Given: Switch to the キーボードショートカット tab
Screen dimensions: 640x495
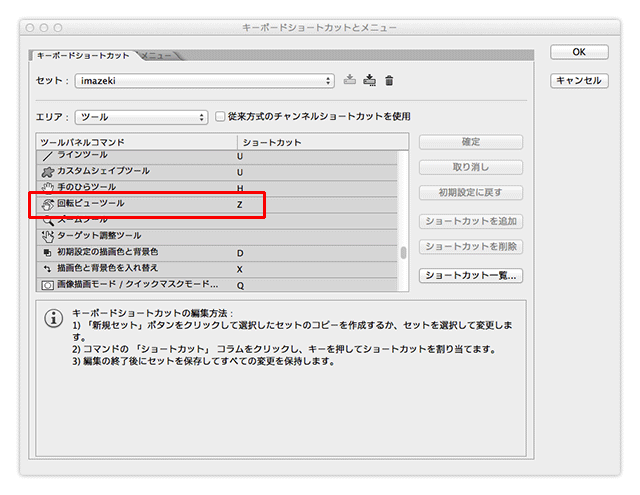Looking at the screenshot, I should point(83,55).
